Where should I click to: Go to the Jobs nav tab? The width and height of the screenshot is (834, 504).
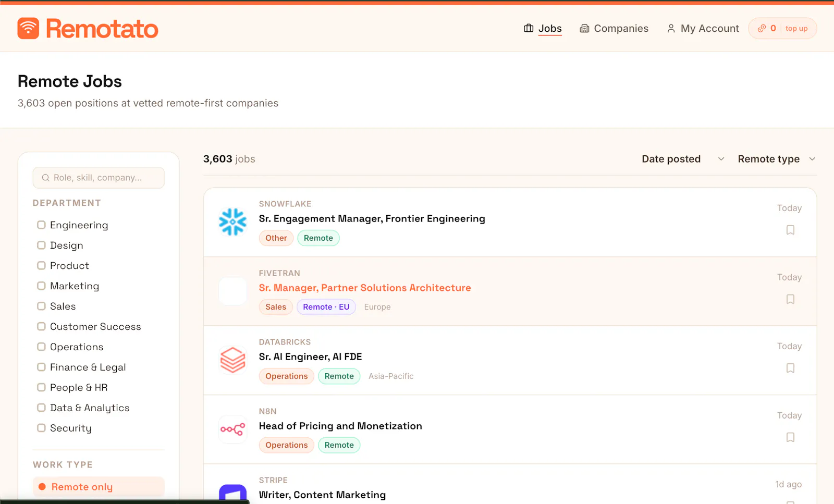543,28
